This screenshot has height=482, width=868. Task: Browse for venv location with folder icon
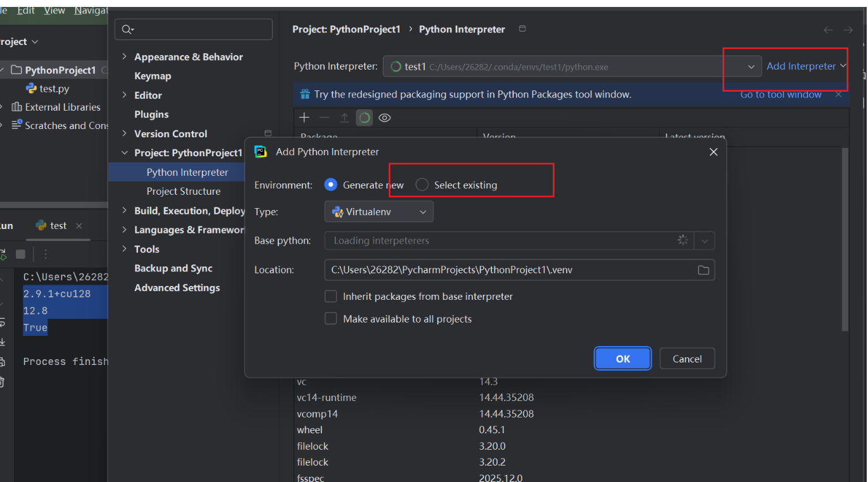pos(703,270)
